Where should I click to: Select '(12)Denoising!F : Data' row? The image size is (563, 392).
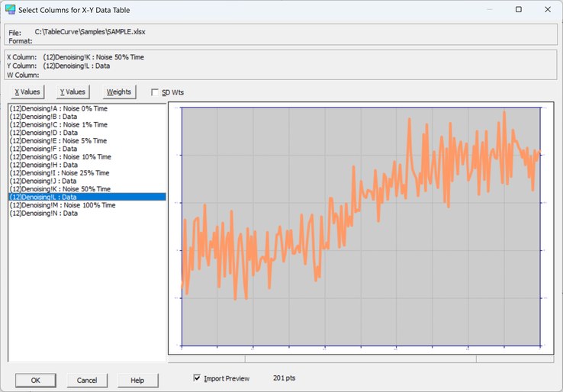point(87,149)
